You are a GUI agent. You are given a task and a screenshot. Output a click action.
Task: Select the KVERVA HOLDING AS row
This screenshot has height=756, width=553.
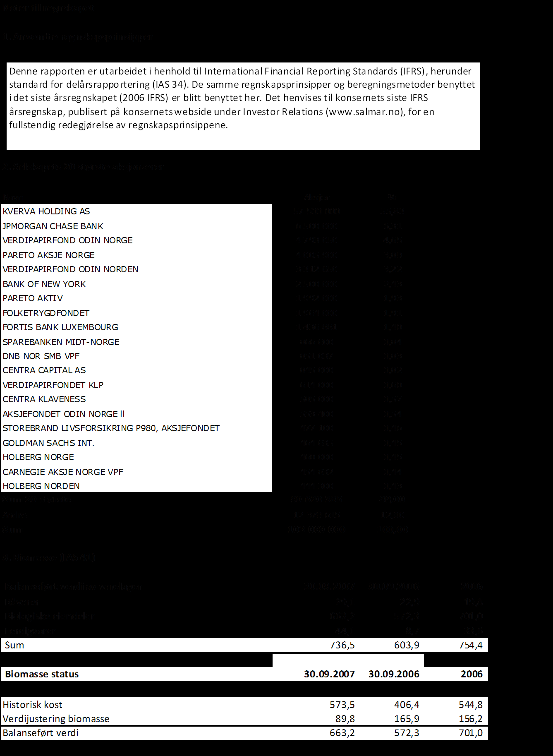pyautogui.click(x=46, y=211)
